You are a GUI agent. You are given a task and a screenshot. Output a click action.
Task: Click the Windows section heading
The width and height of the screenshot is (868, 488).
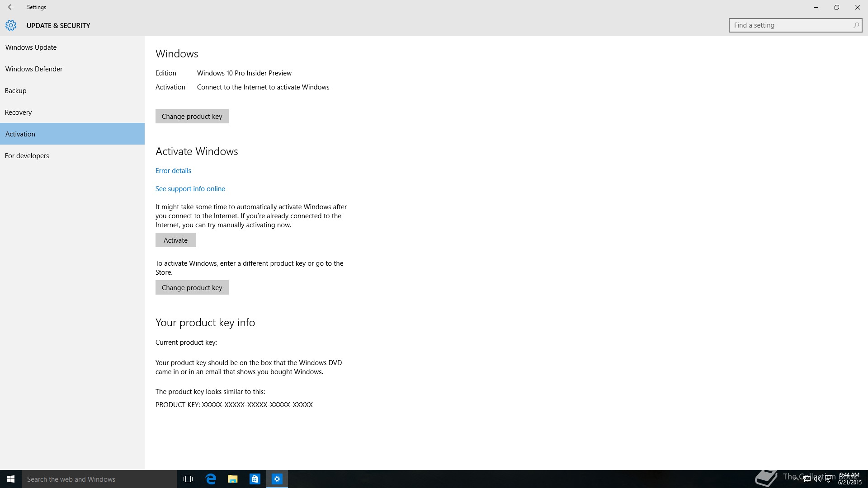(x=177, y=54)
